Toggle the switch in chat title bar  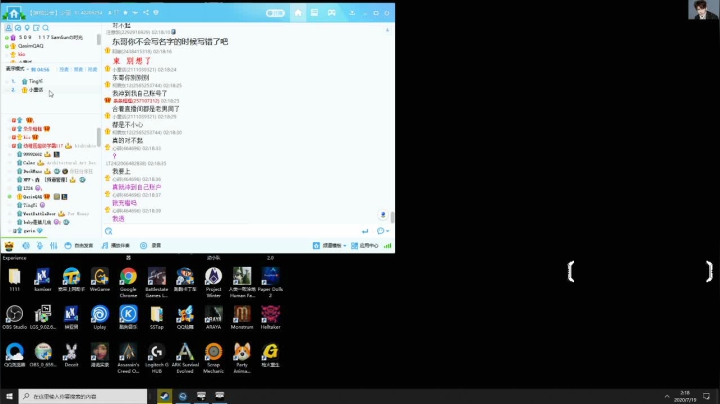click(x=275, y=13)
